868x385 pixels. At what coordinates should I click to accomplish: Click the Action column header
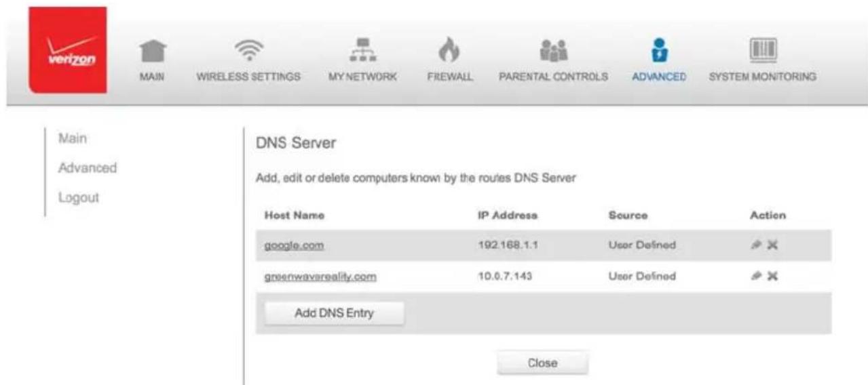(768, 215)
